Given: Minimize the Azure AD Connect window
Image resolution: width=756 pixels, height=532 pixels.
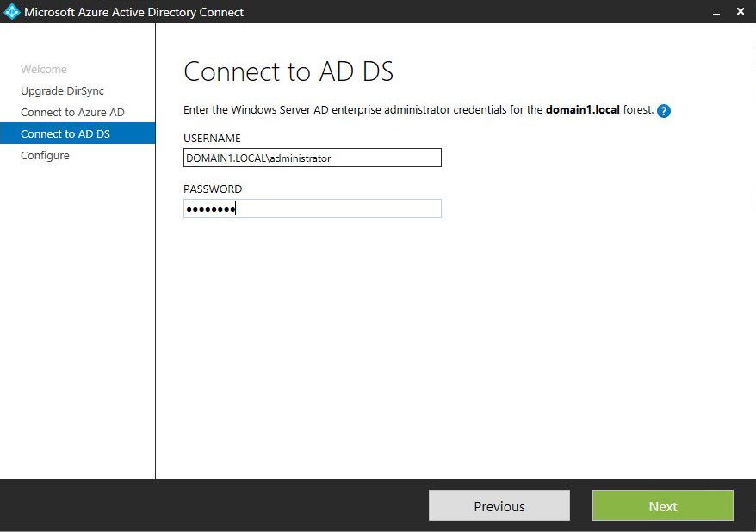Looking at the screenshot, I should point(716,12).
